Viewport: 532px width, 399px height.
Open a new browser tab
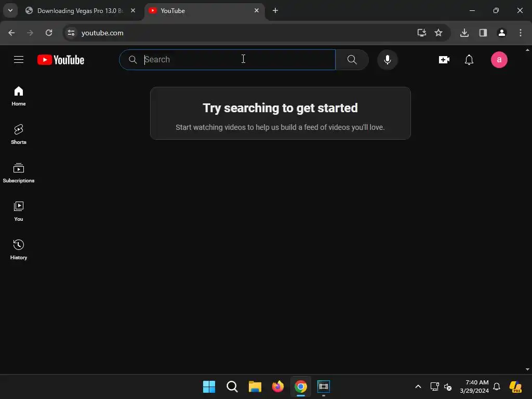[275, 10]
